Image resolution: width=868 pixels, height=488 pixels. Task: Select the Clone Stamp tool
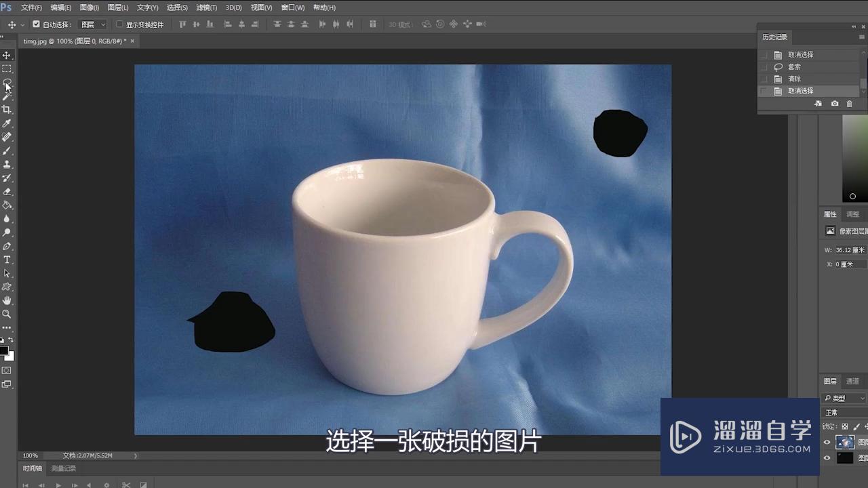[7, 164]
